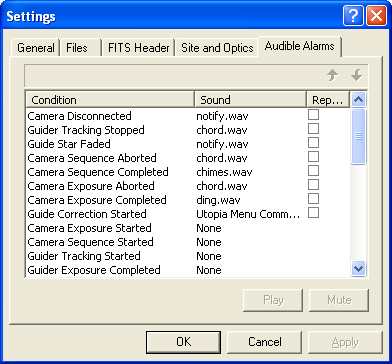The height and width of the screenshot is (364, 392).
Task: Click the Cancel button
Action: [265, 342]
